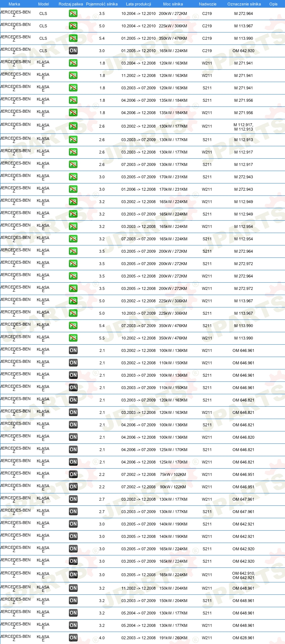Image resolution: width=285 pixels, height=644 pixels.
Task: Click the Lata produkcji column header
Action: (138, 4)
